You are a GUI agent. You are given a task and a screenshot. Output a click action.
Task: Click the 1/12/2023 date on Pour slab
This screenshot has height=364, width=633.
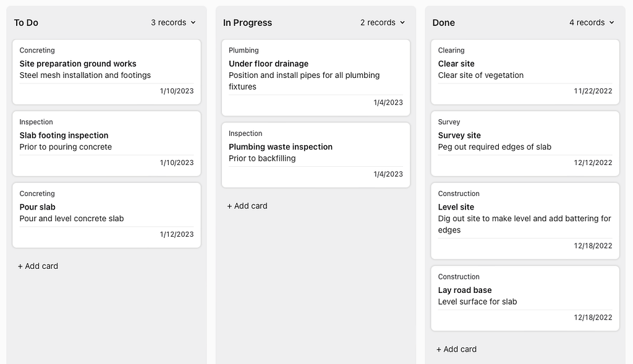[177, 234]
